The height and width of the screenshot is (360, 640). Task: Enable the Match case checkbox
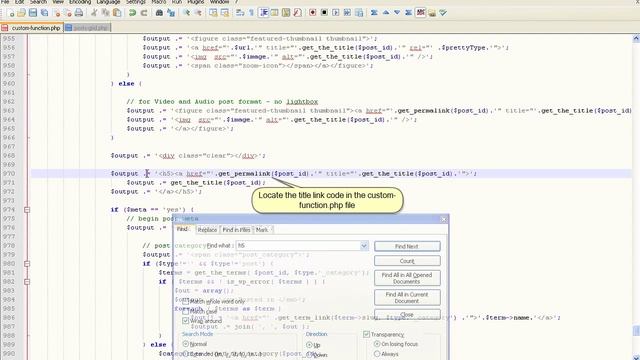tap(186, 311)
